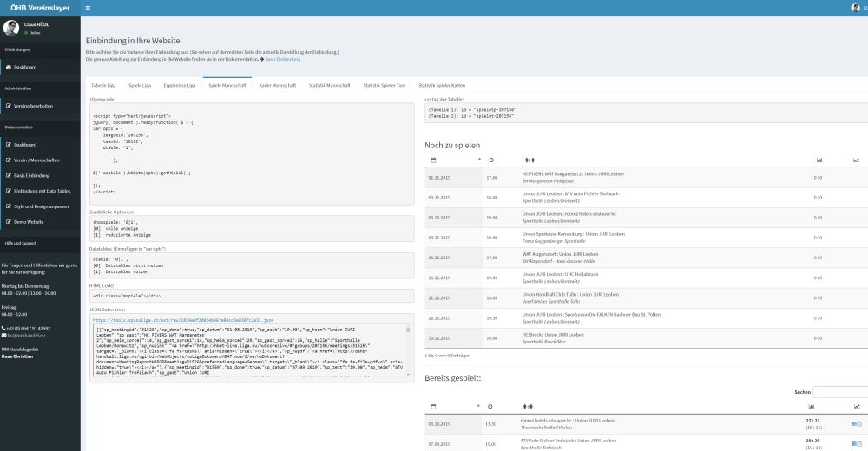
Task: Select the Union JURI Leoben : UHC Hollabrunn row
Action: pos(646,278)
